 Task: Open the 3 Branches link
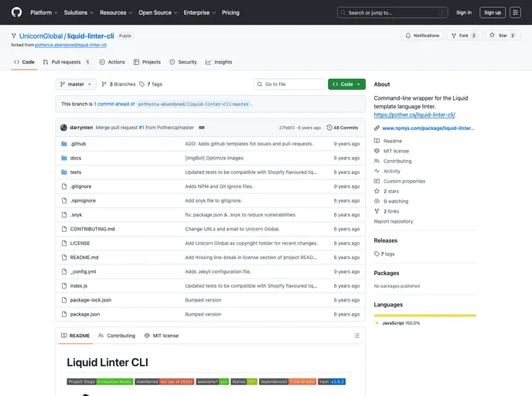[119, 84]
